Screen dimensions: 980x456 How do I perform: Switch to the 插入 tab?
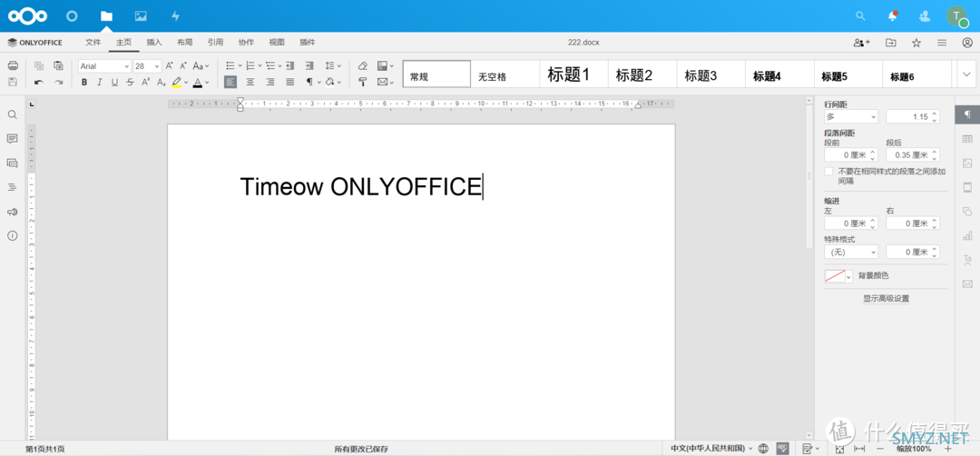[x=153, y=43]
